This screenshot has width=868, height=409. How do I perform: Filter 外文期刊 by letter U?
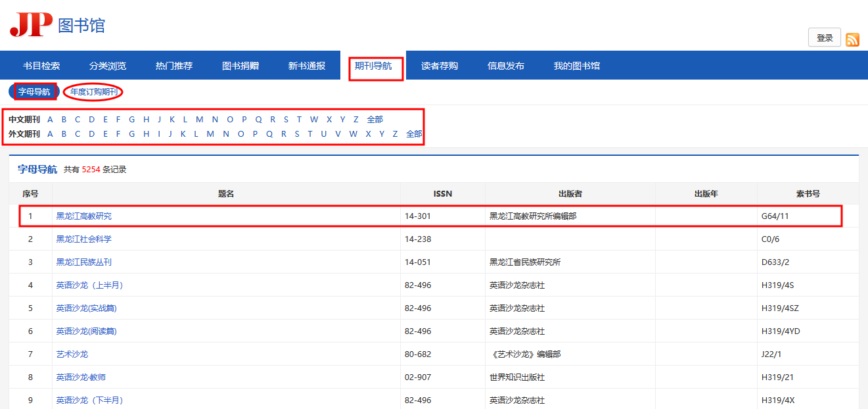(x=323, y=134)
